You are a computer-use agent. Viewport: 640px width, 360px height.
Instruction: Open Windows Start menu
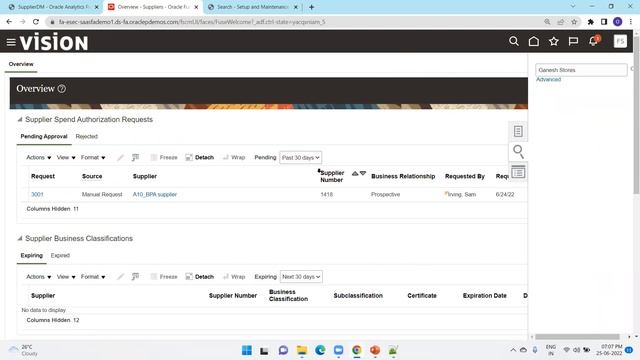[247, 350]
